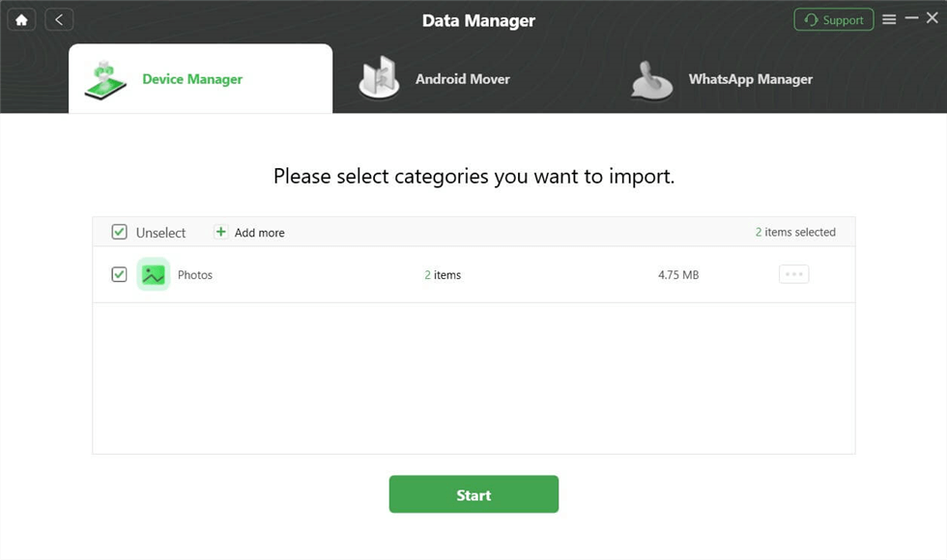
Task: Click the WhatsApp Manager icon
Action: click(651, 81)
